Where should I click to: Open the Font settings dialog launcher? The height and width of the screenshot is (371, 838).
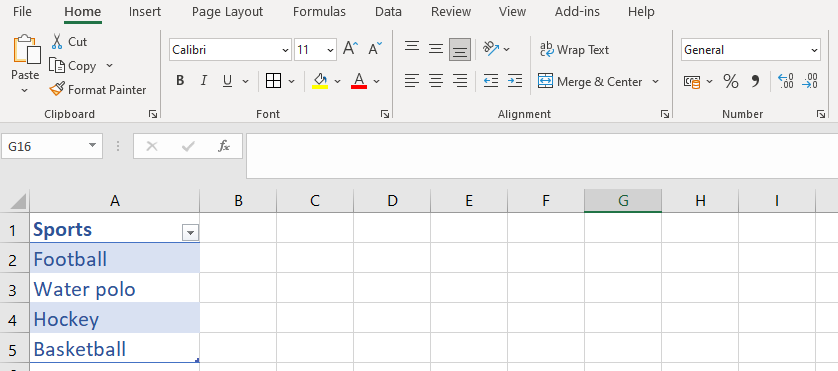point(385,114)
